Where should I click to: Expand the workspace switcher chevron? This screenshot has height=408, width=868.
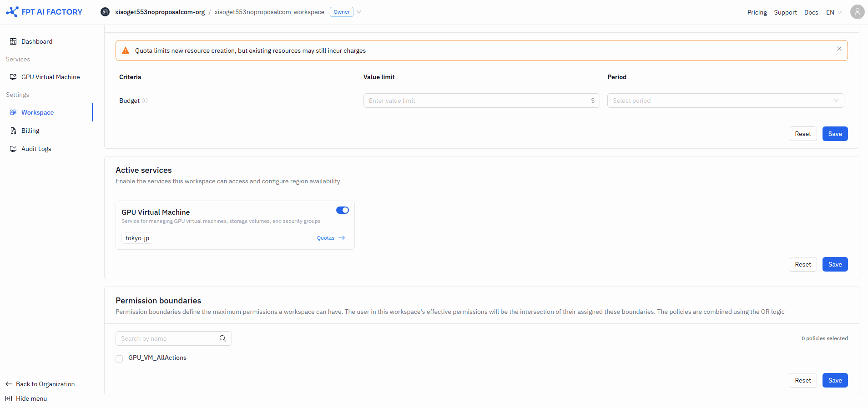coord(359,12)
